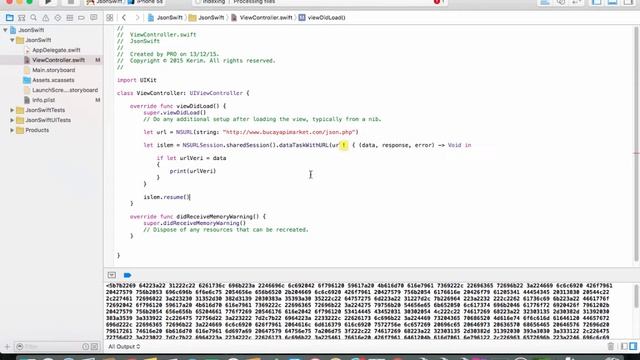Toggle the navigator panel visibility

597,2
